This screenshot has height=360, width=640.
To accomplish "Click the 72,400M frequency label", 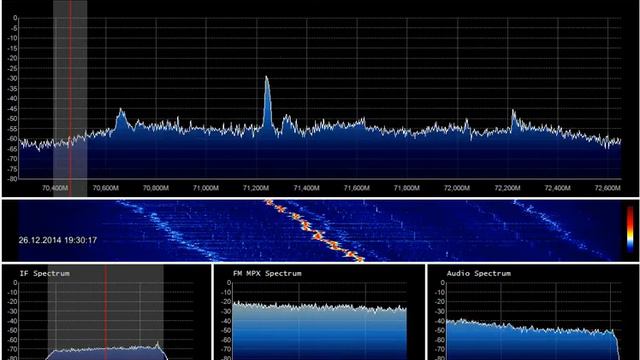I will pos(558,188).
